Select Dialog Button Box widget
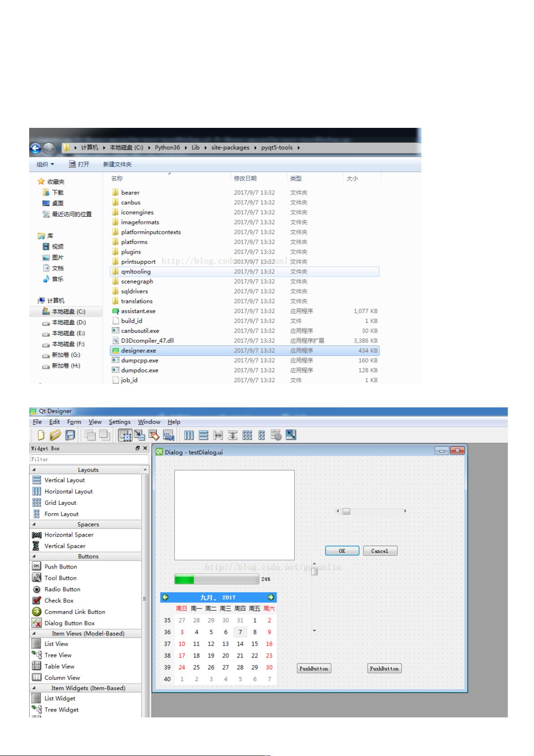This screenshot has width=534, height=756. 69,623
